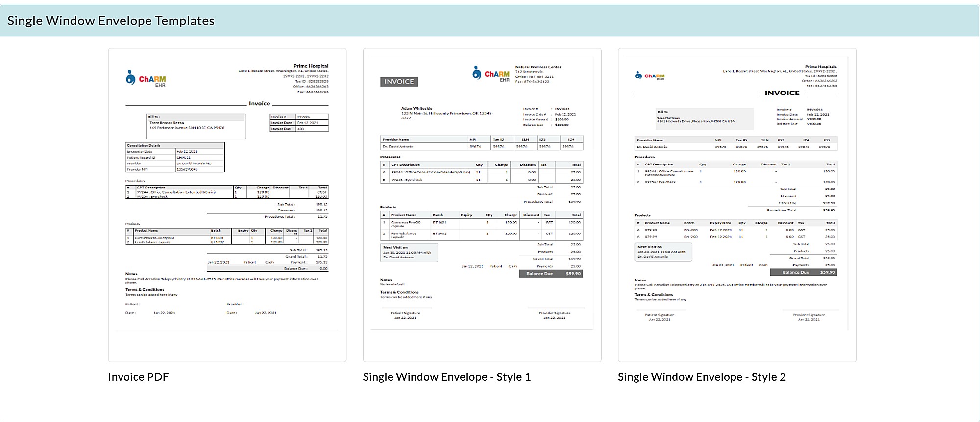Click 'Patient Signature' in Style 1 preview
The height and width of the screenshot is (422, 980).
point(405,313)
